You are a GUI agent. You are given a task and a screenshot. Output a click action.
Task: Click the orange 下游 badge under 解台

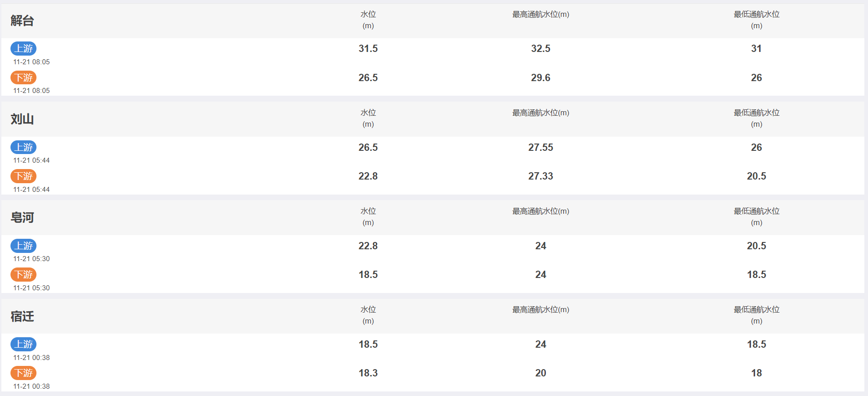coord(24,77)
